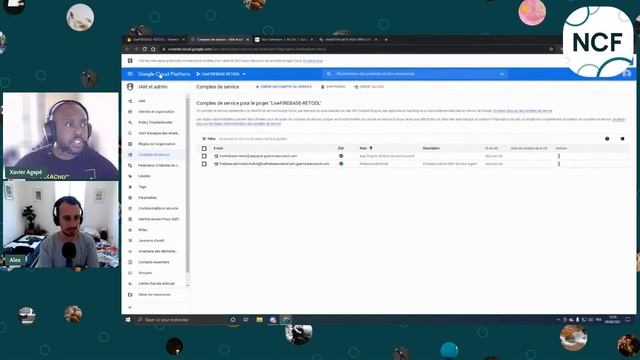Check the App Engine default account row
Viewport: 640px width, 360px height.
point(204,156)
